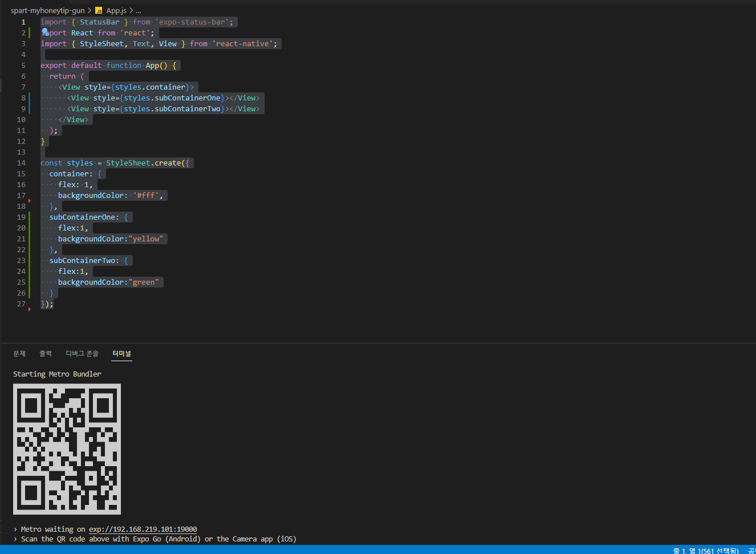Open the 디버그 콘솔 tab
This screenshot has height=554, width=756.
[x=82, y=354]
